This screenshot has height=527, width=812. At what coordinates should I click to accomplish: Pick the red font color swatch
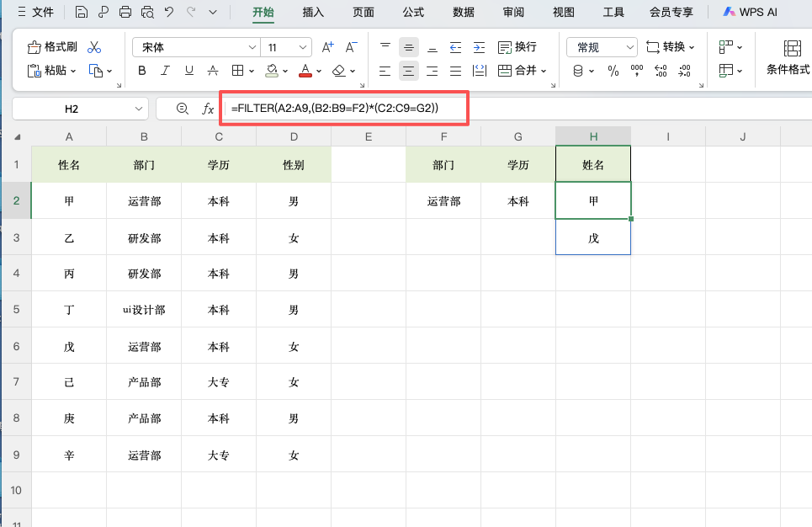[305, 71]
